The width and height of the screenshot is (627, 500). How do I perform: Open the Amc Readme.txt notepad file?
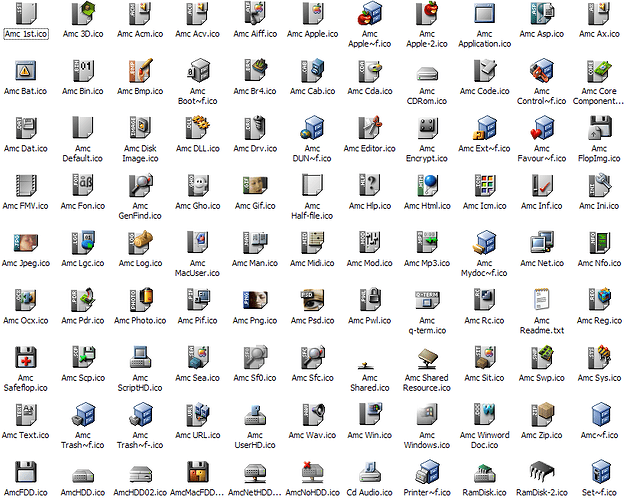pyautogui.click(x=542, y=300)
